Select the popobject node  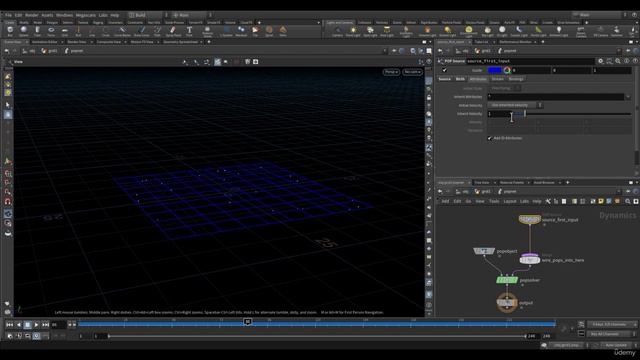pos(484,251)
